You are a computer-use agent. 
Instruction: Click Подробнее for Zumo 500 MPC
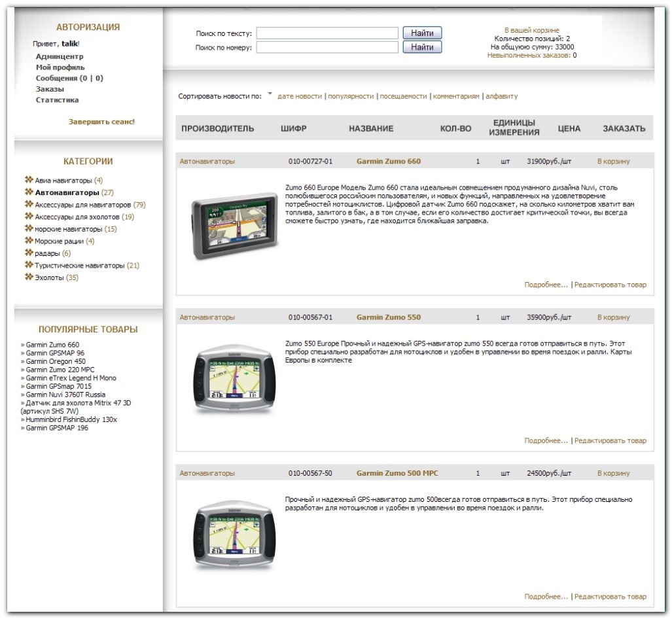[x=546, y=597]
